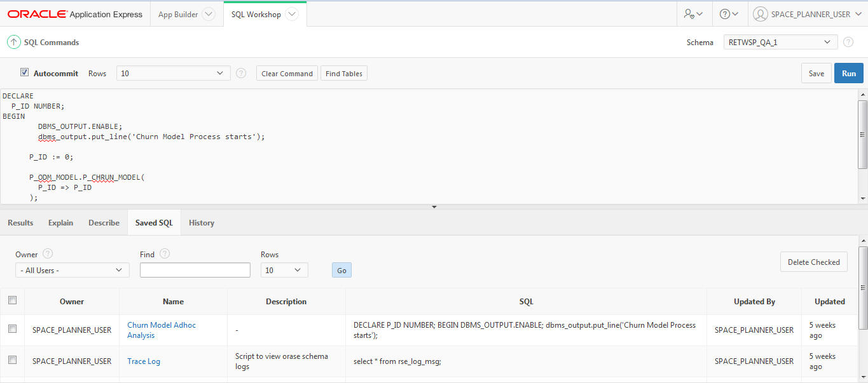The width and height of the screenshot is (868, 383).
Task: Sort by the Name column header
Action: [173, 302]
